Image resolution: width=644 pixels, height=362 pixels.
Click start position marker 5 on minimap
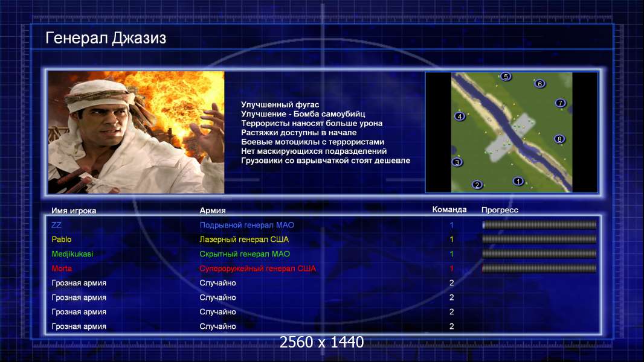click(x=506, y=76)
